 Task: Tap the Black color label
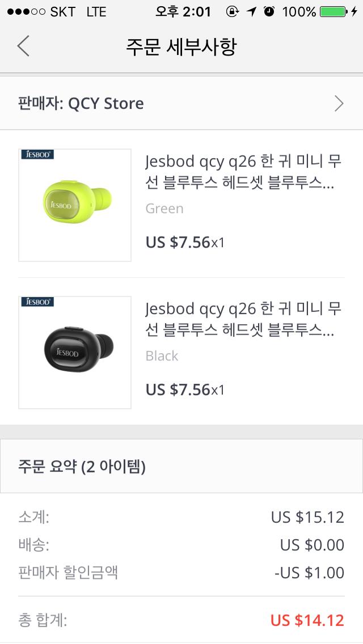coord(162,356)
